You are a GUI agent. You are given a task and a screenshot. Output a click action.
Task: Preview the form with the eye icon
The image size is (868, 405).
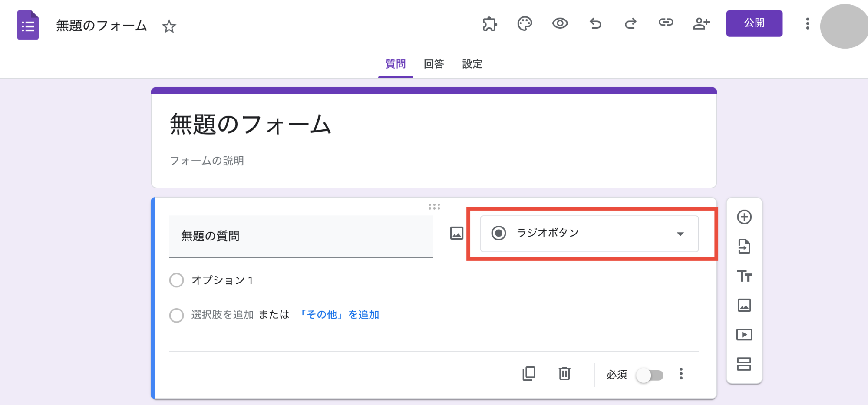(560, 23)
